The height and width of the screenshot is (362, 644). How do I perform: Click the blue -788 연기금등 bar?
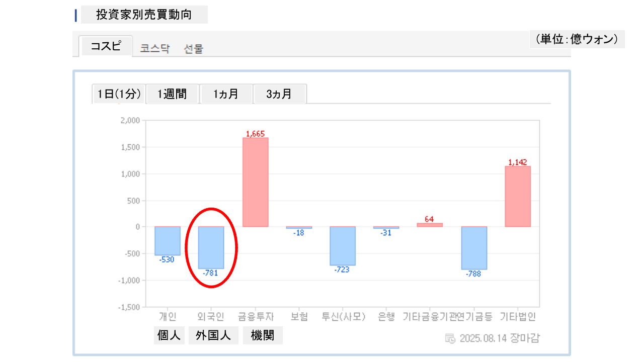coord(474,248)
